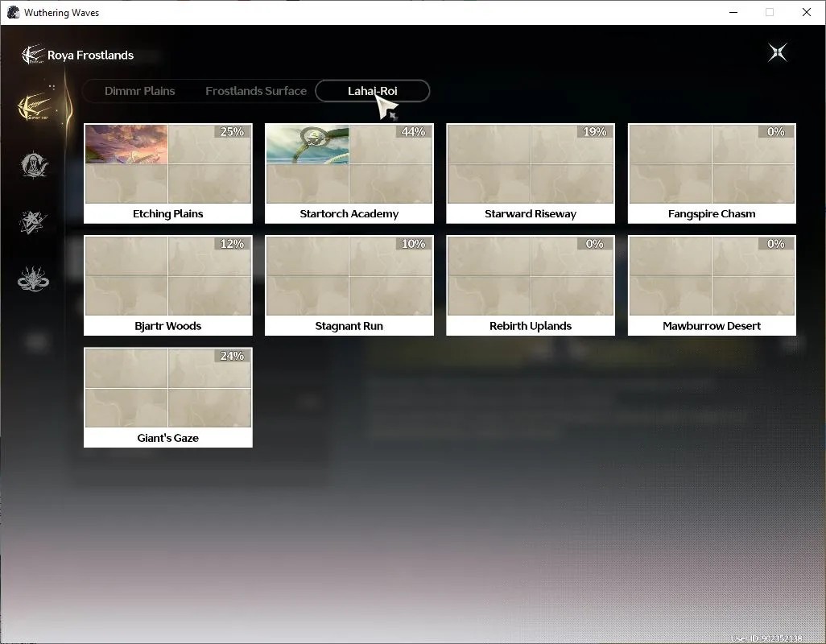This screenshot has height=644, width=826.
Task: Close the album panel with the X icon
Action: 777,52
